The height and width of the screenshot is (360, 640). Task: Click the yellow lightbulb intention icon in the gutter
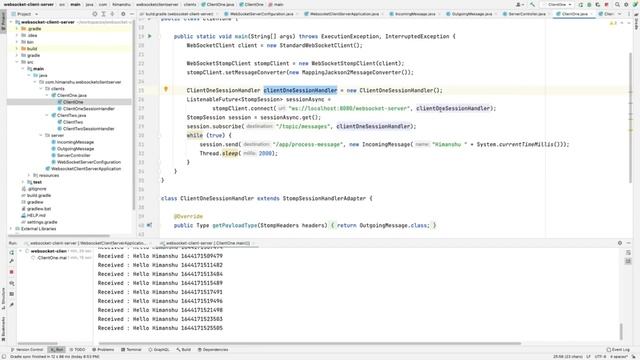click(166, 89)
